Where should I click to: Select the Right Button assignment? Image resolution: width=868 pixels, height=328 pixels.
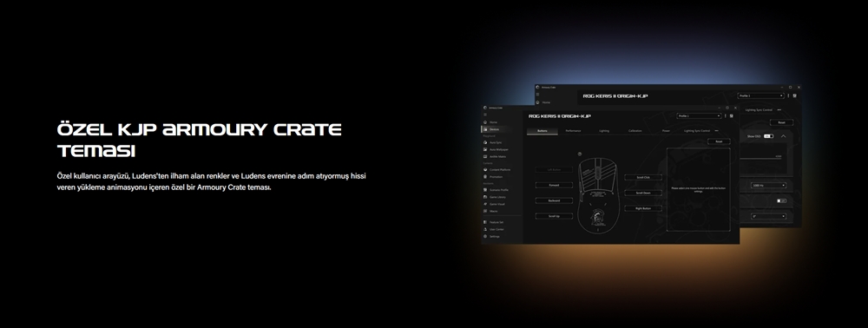(x=642, y=208)
